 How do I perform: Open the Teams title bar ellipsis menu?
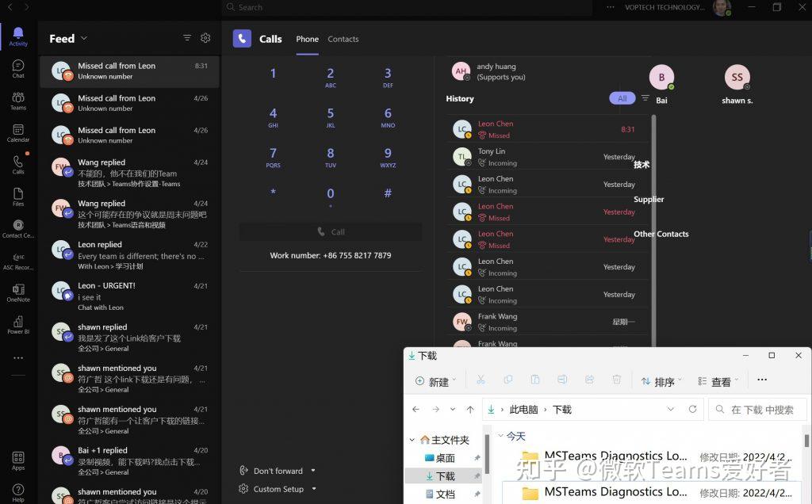coord(611,7)
